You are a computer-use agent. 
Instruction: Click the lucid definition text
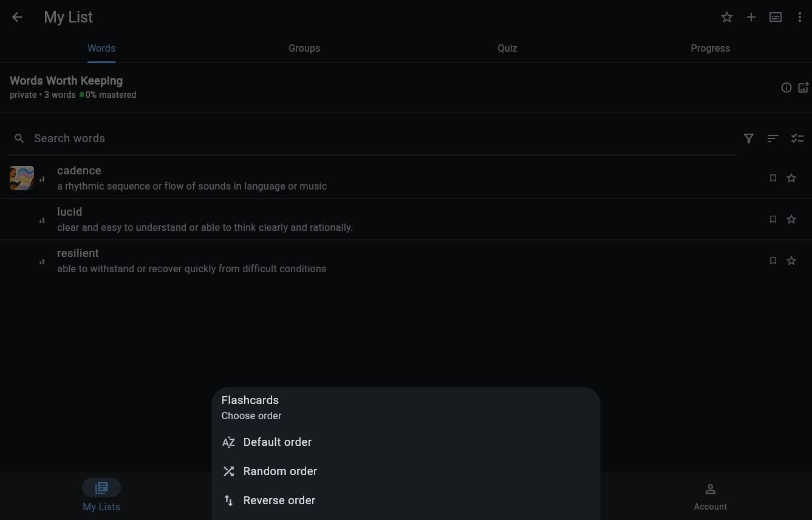click(205, 227)
